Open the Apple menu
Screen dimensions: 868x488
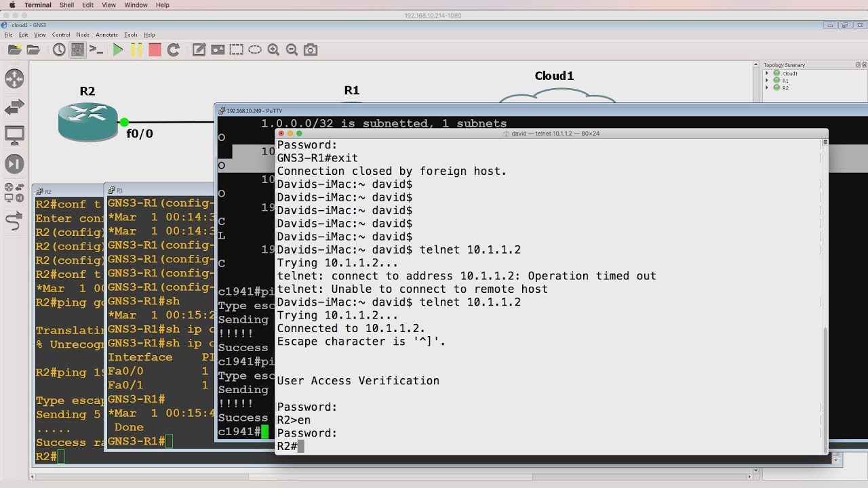coord(12,5)
